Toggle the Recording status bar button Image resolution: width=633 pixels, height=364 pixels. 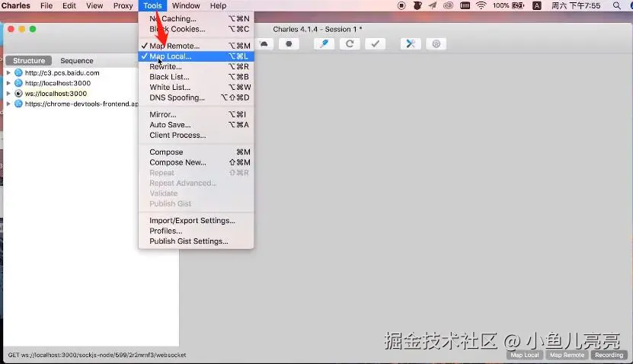coord(609,355)
